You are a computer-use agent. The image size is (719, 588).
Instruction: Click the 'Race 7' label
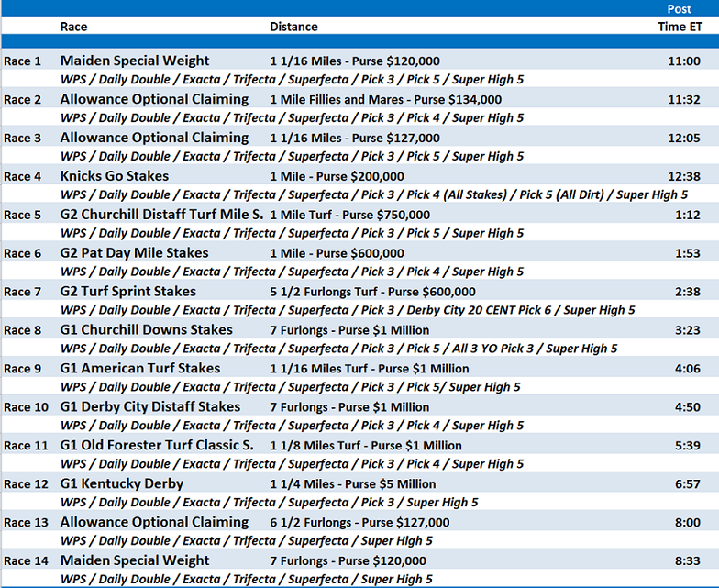(x=22, y=292)
